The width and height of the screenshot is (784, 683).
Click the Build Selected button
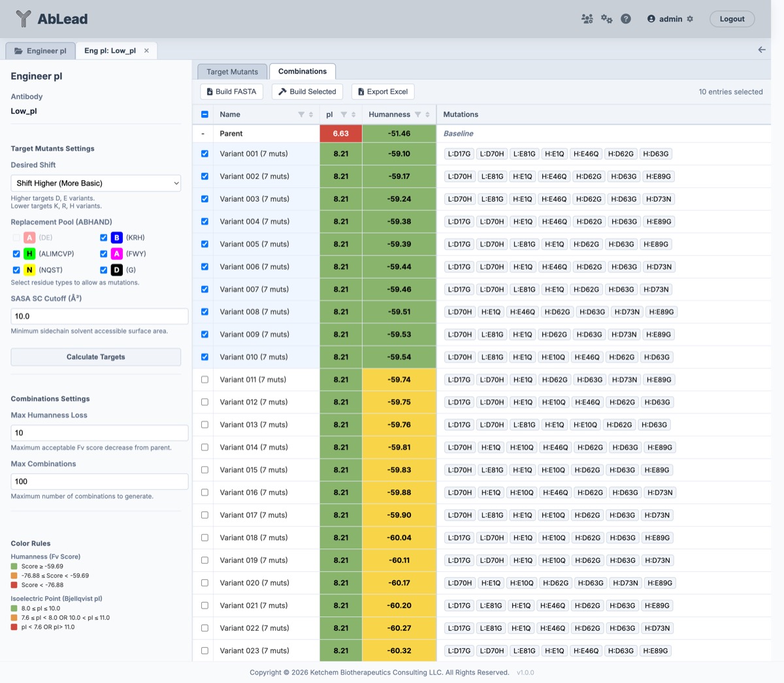coord(307,91)
